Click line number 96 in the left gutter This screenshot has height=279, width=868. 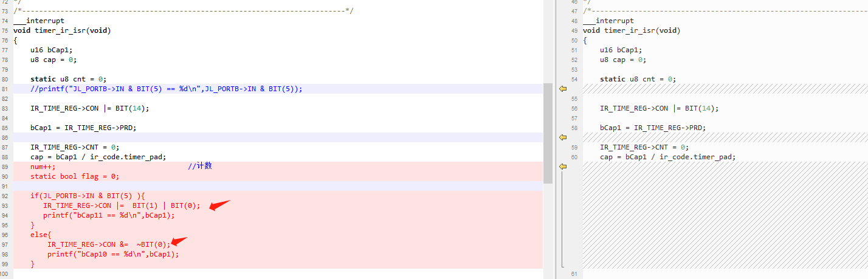(5, 235)
